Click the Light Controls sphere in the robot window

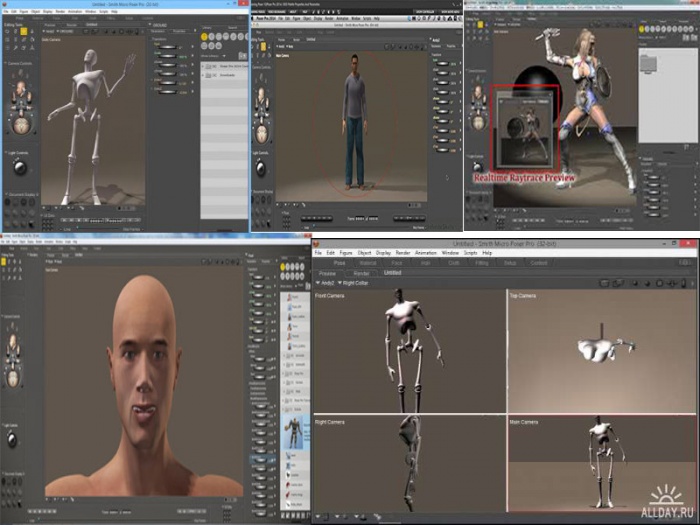(18, 167)
